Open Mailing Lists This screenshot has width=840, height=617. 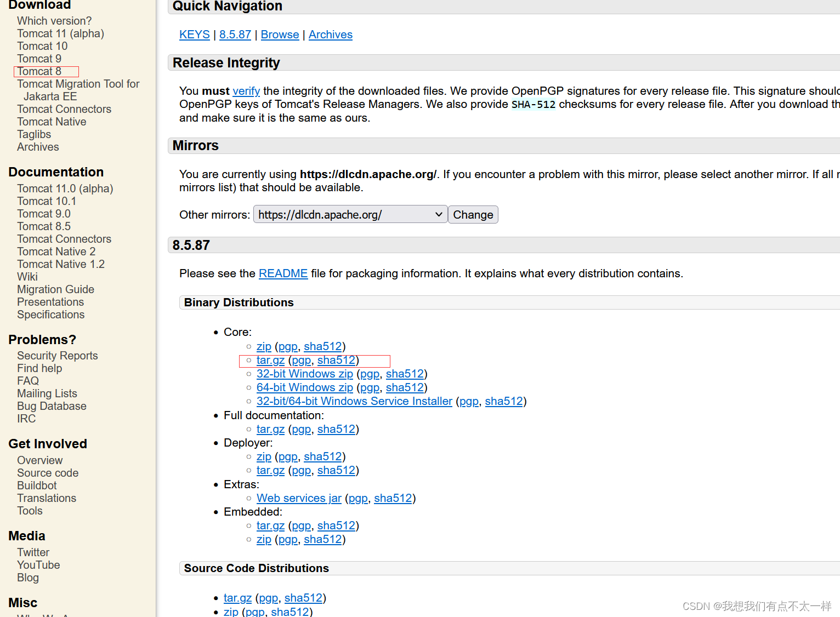(x=47, y=393)
